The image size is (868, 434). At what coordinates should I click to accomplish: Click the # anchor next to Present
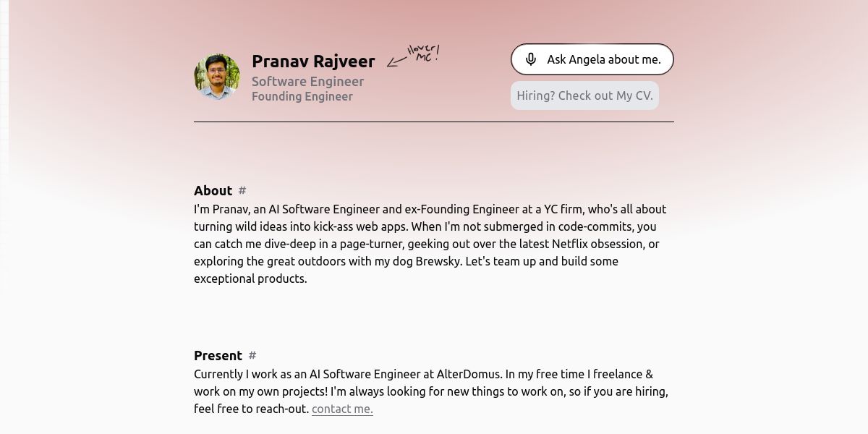(x=252, y=355)
